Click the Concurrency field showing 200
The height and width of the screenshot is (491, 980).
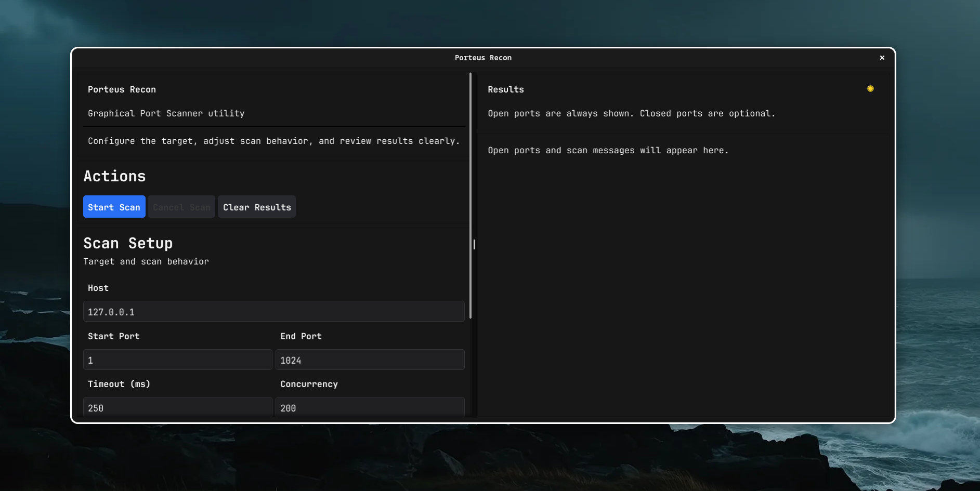[370, 407]
